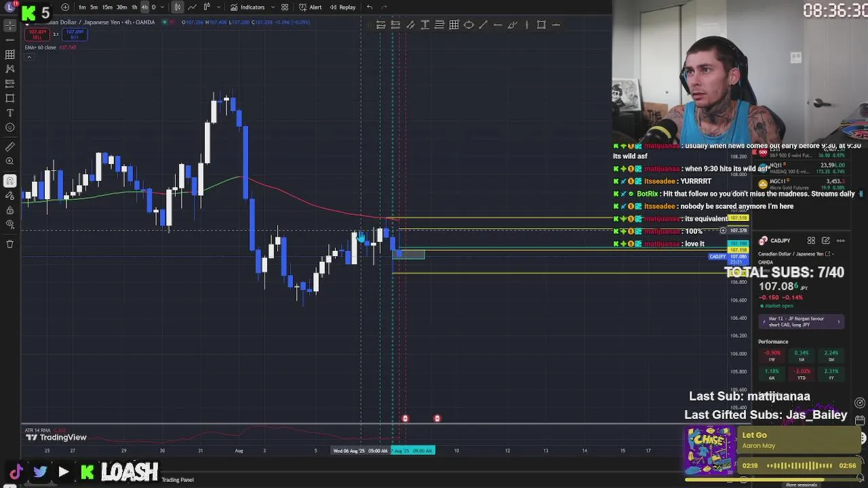This screenshot has height=488, width=868.
Task: Toggle stay in drawing mode
Action: tap(9, 195)
